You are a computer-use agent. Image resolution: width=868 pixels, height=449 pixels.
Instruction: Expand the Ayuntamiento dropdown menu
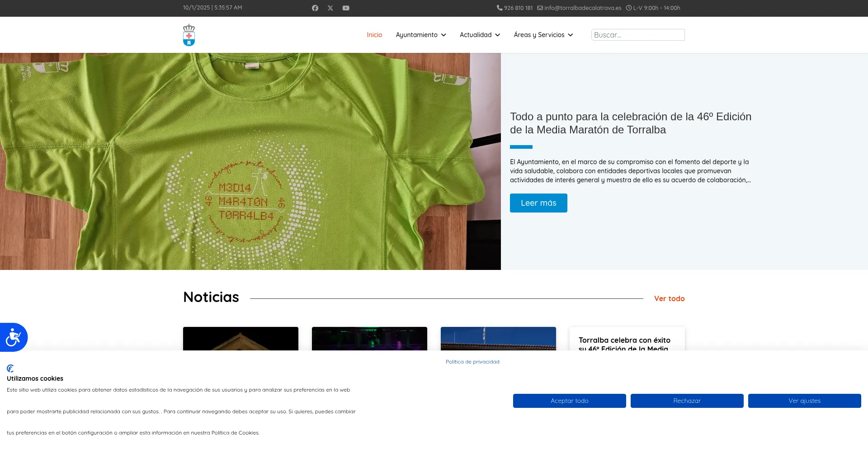coord(421,35)
